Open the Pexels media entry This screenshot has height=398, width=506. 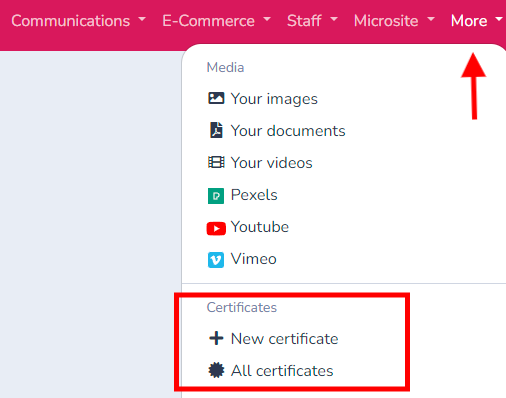click(242, 195)
